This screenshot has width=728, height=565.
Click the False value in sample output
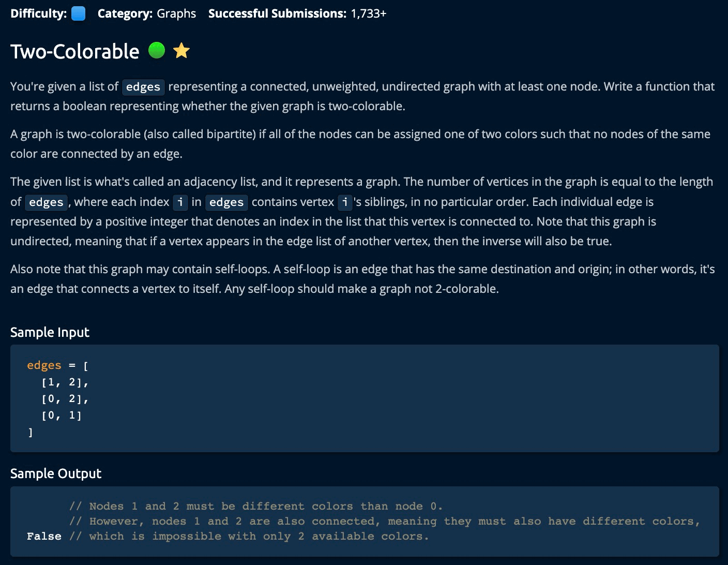click(x=44, y=536)
